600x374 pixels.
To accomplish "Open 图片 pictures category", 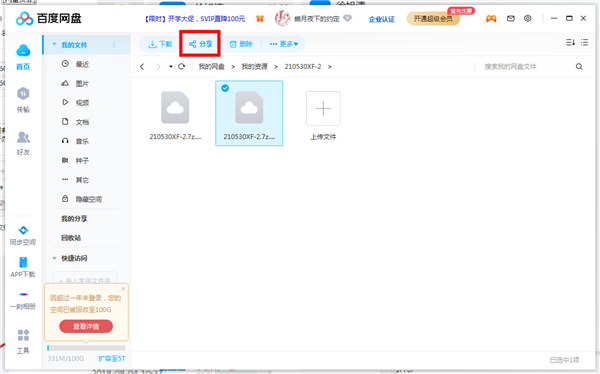I will click(75, 83).
